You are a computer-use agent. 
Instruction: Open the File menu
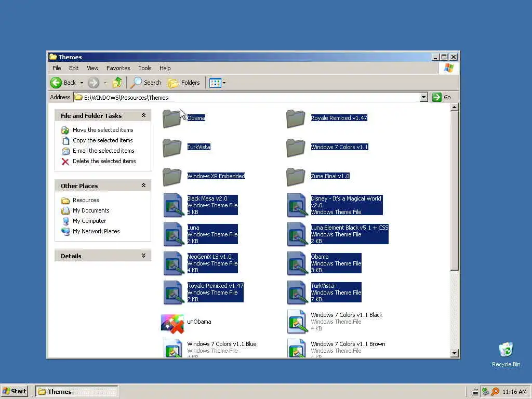pos(57,68)
